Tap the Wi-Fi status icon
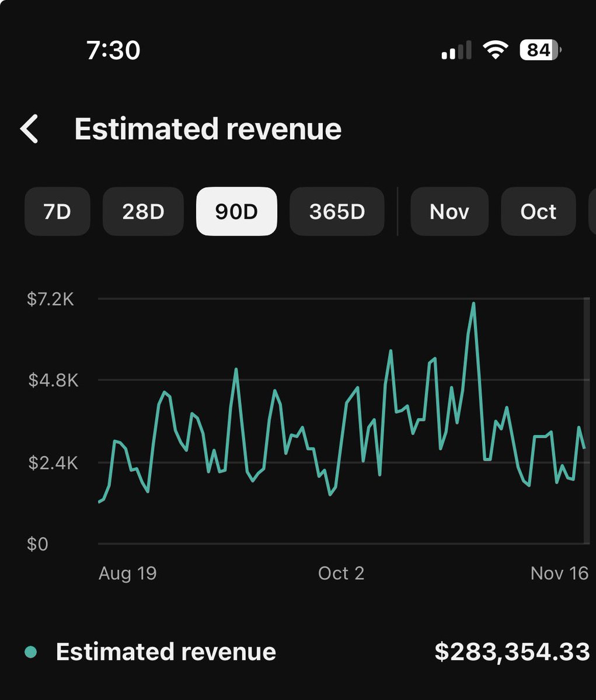Viewport: 596px width, 700px height. point(495,51)
